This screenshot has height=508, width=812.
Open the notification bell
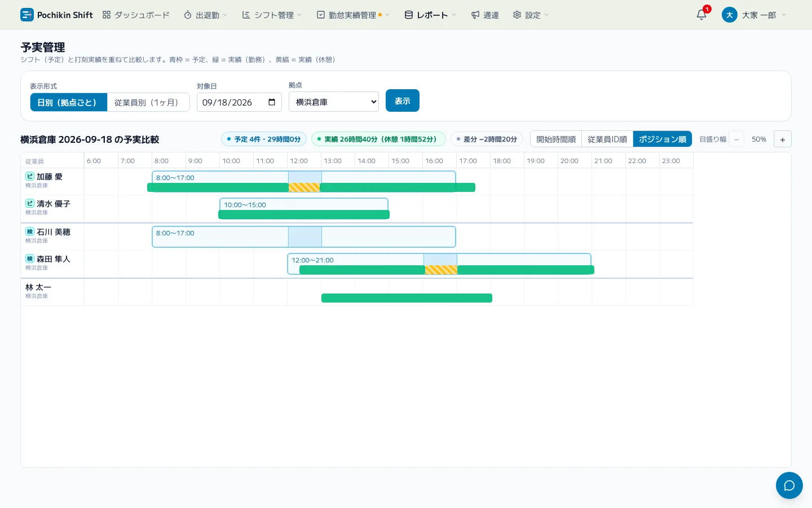[x=701, y=15]
